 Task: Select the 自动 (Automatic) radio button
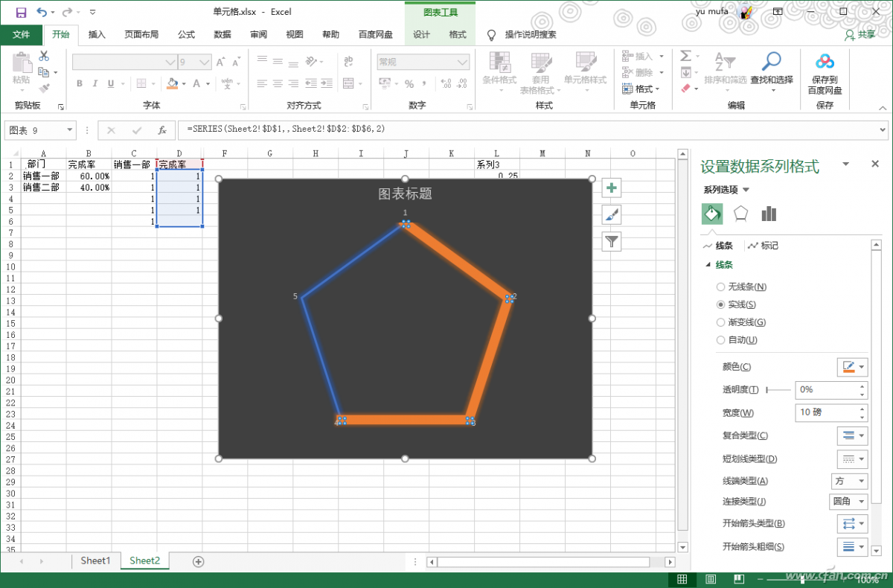click(720, 340)
